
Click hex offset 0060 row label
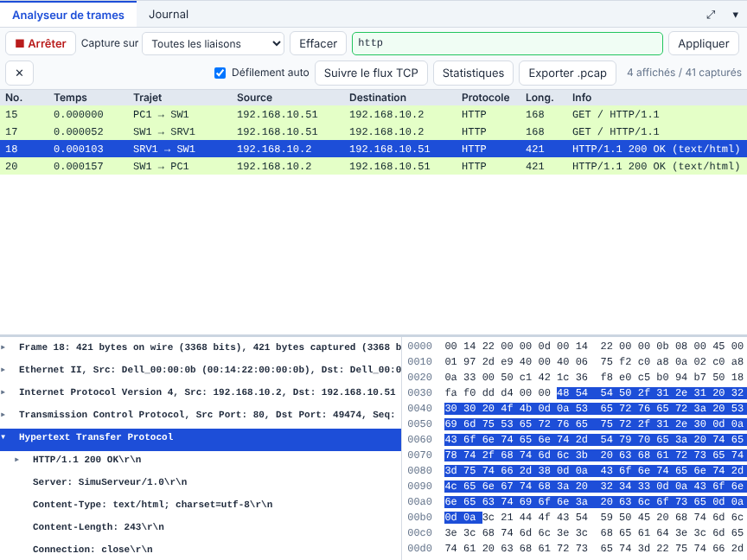coord(419,440)
